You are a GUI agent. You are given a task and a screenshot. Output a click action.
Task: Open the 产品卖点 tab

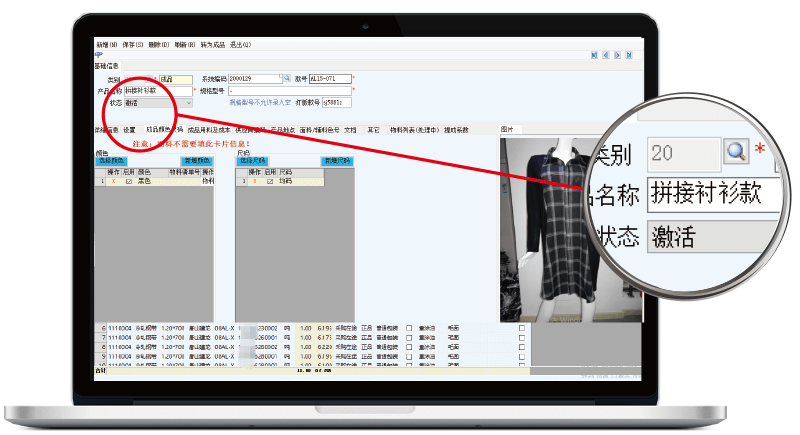point(283,130)
